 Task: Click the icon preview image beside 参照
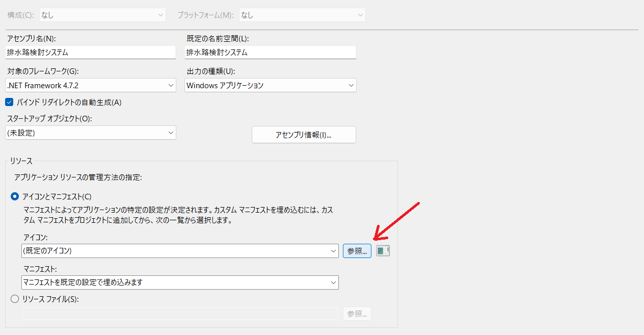(383, 251)
